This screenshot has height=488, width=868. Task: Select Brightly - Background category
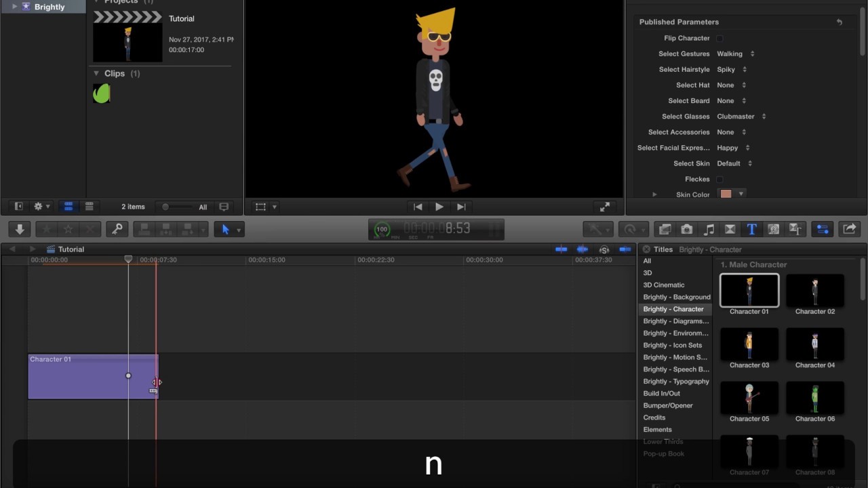[x=677, y=297]
